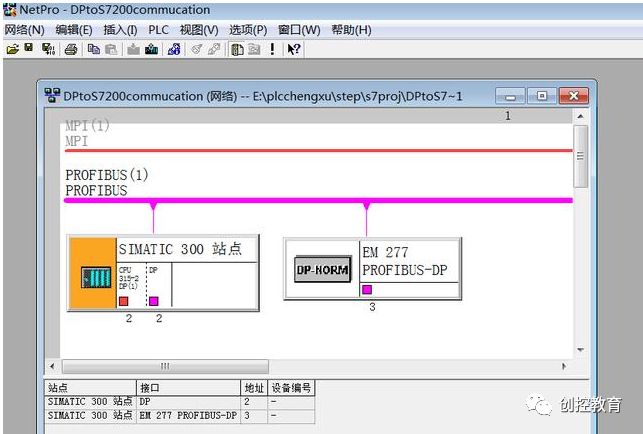This screenshot has width=643, height=434.
Task: Click the network window title bar icon
Action: coord(52,95)
